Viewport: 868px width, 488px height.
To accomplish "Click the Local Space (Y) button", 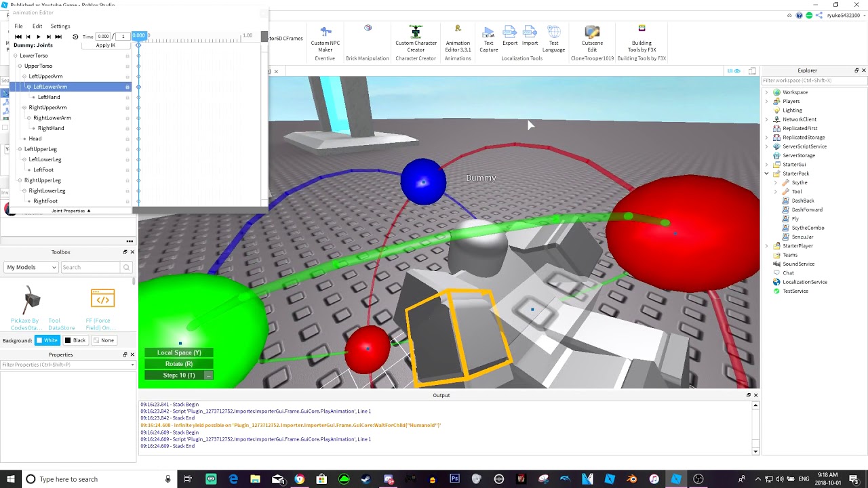I will tap(179, 352).
